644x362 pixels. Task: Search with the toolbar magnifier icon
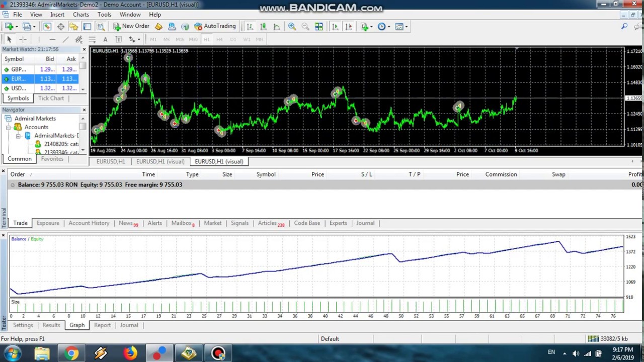(624, 26)
